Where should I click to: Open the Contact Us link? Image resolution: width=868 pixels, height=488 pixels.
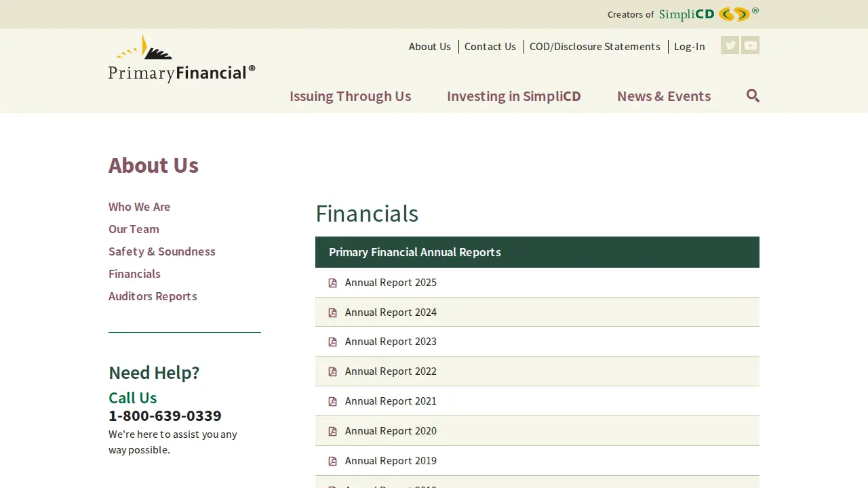(x=490, y=46)
